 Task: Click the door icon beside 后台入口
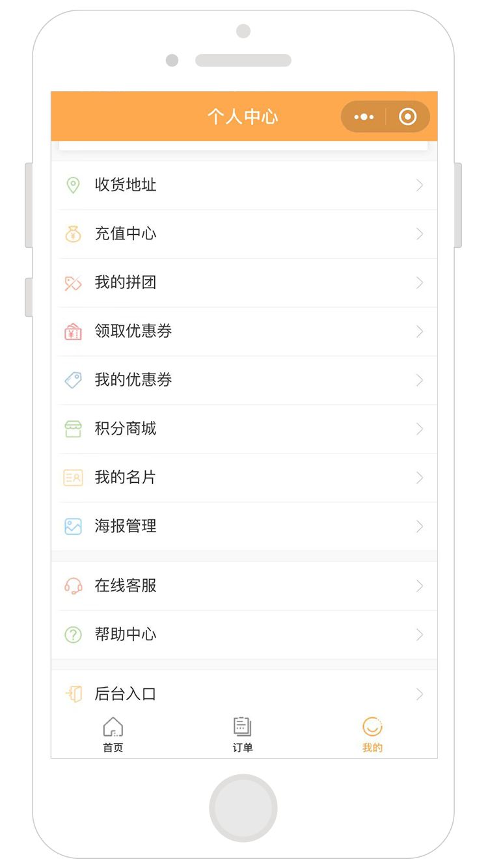click(74, 694)
